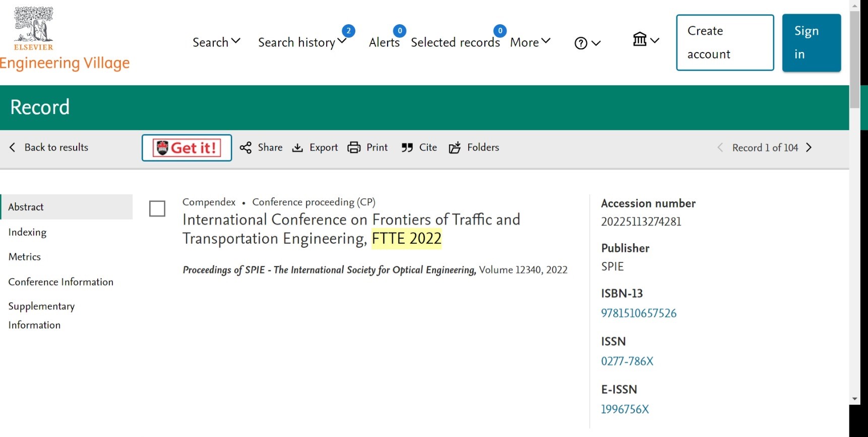Click the Back to results arrow
Image resolution: width=868 pixels, height=437 pixels.
click(x=13, y=147)
